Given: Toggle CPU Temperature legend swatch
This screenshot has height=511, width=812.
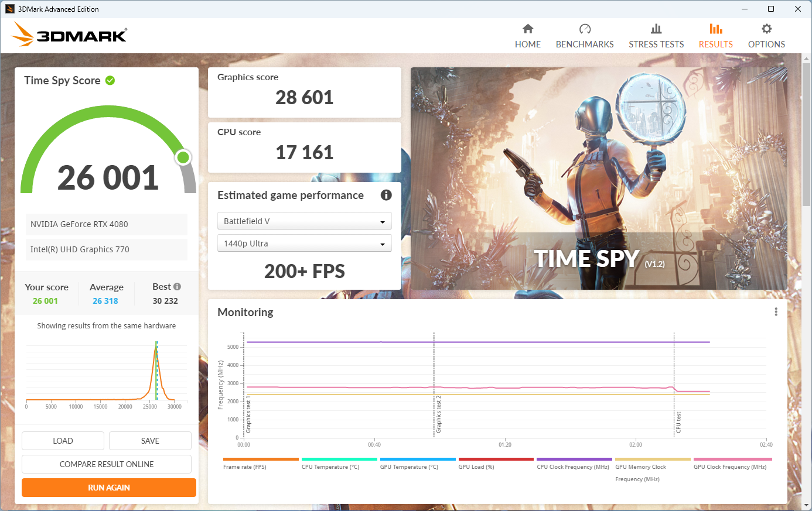Looking at the screenshot, I should (x=339, y=459).
